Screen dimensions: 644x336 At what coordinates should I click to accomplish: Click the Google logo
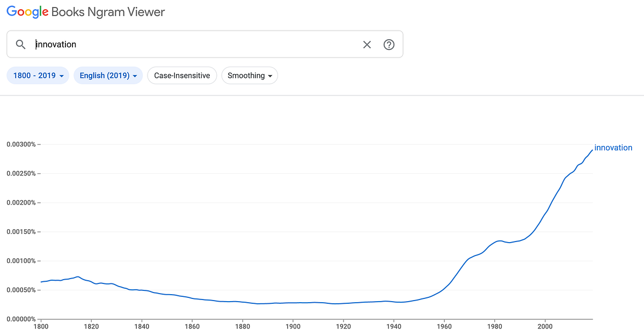pos(26,12)
